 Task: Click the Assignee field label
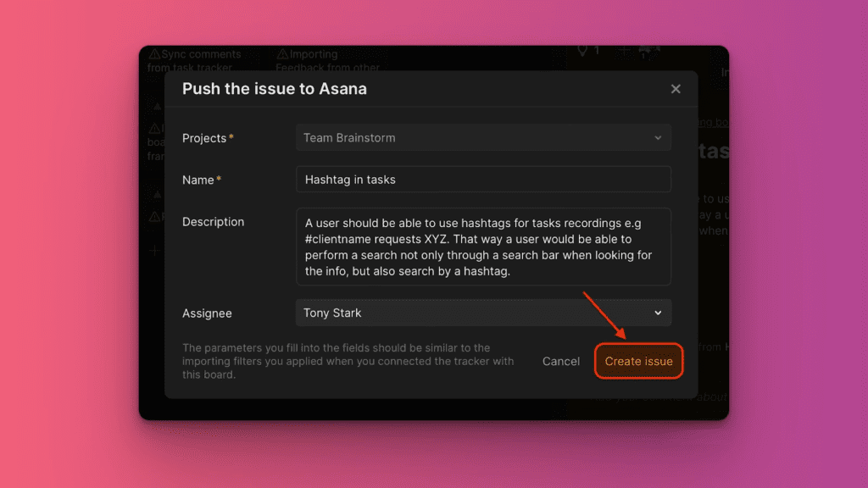(207, 313)
